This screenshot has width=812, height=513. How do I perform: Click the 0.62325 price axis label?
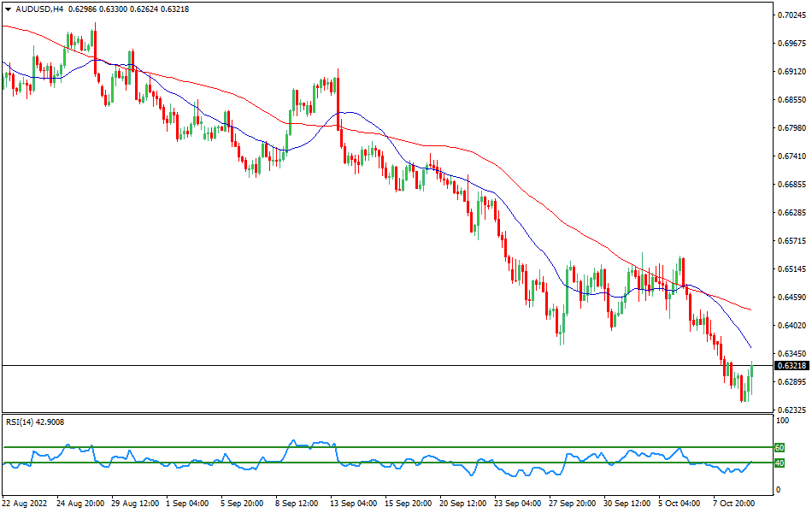click(x=791, y=410)
